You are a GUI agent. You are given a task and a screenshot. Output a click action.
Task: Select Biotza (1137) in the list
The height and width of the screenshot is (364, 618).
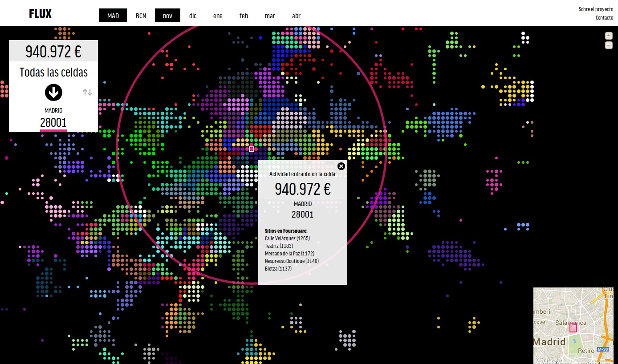point(278,268)
